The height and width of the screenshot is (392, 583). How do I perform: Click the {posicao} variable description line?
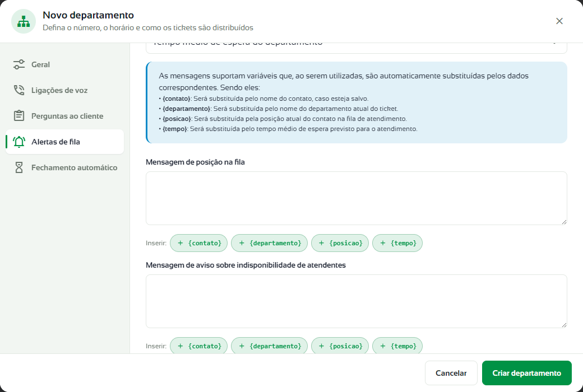(x=283, y=119)
